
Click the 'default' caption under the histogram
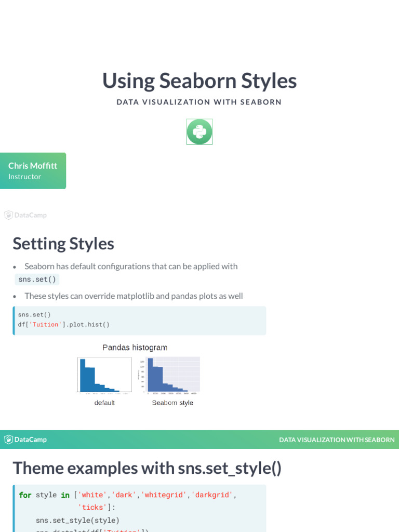tap(104, 403)
